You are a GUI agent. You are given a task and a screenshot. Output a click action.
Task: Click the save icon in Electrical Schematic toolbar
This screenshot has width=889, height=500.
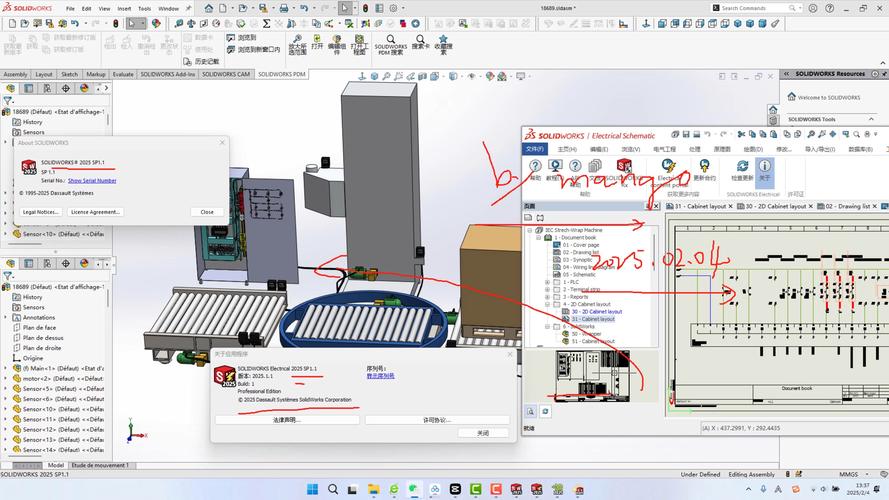[x=686, y=134]
